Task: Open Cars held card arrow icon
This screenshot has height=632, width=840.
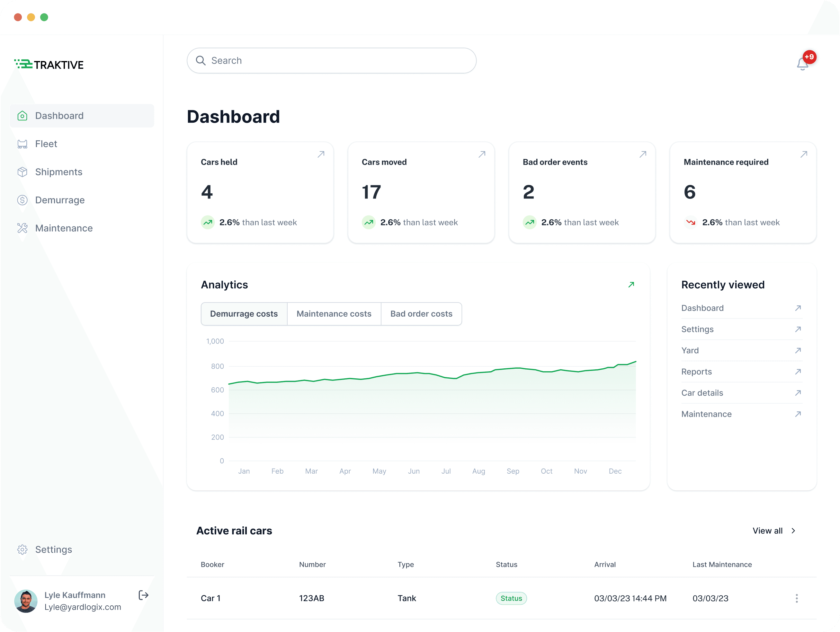Action: tap(321, 154)
